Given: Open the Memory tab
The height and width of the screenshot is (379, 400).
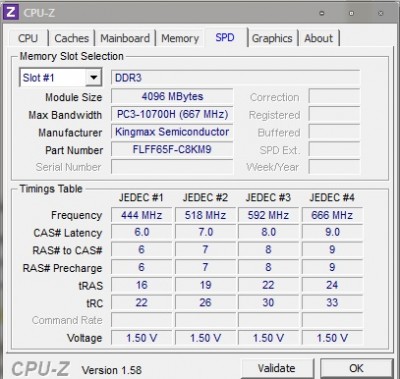Looking at the screenshot, I should click(x=180, y=38).
